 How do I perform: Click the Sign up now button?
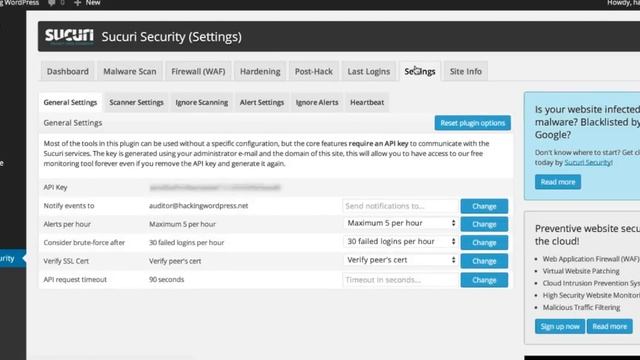[x=560, y=327]
